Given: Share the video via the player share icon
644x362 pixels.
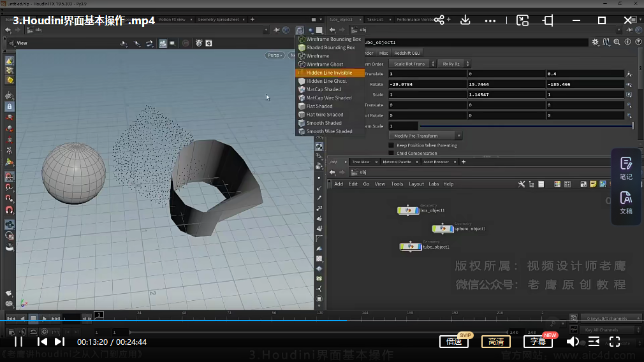Looking at the screenshot, I should [439, 20].
